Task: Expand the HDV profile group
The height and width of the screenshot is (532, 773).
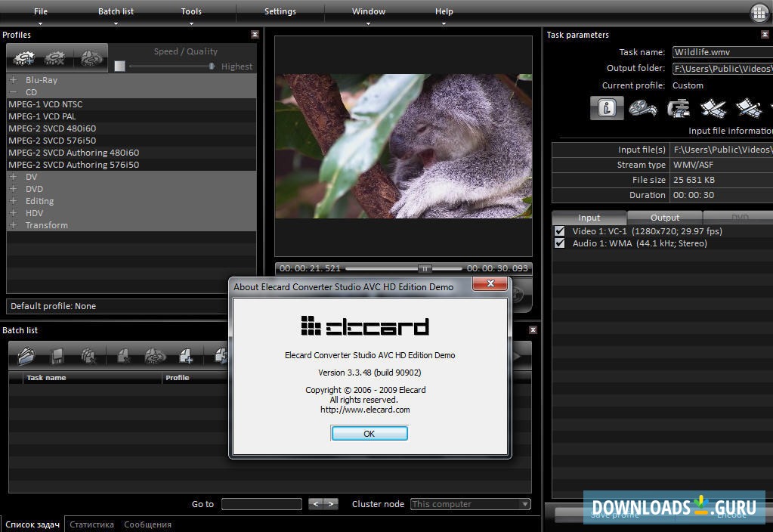Action: 14,213
